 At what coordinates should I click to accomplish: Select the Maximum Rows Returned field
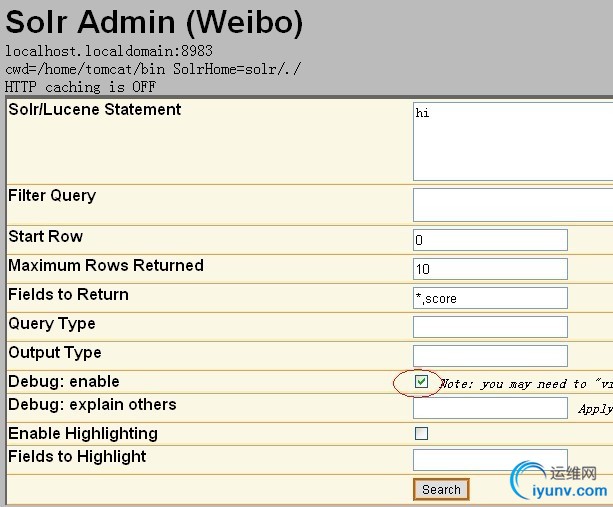[x=490, y=269]
